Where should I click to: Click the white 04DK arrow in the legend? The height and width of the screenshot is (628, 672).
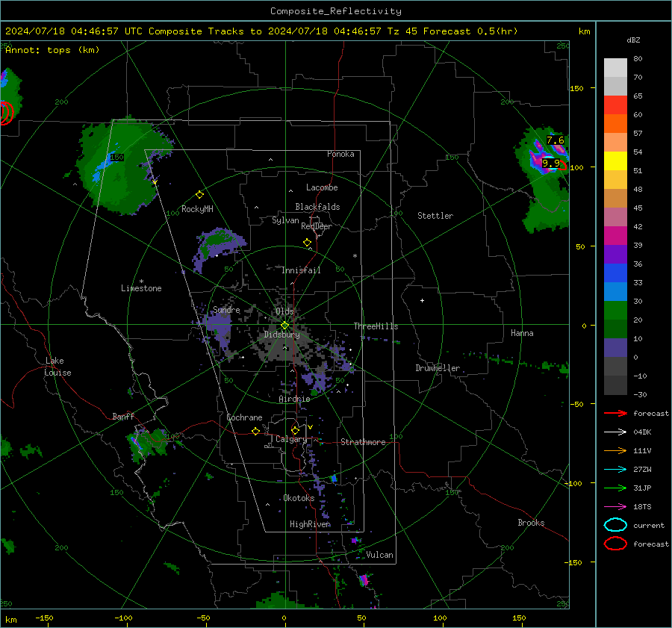coord(615,432)
